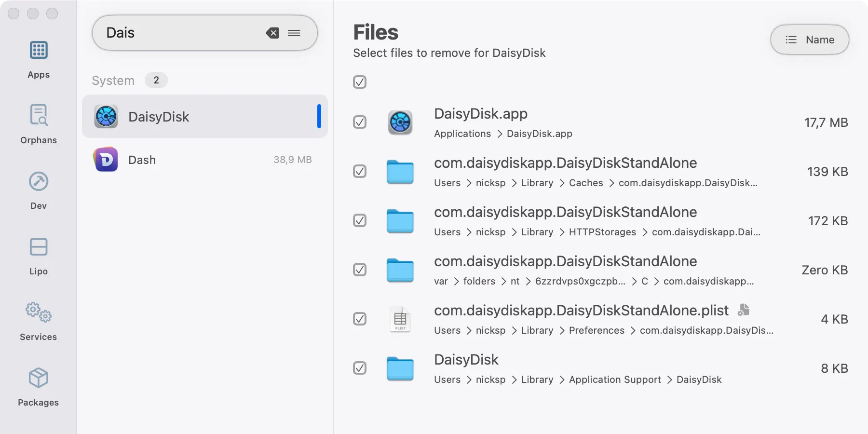The image size is (868, 434).
Task: Open the Services gears icon
Action: (39, 312)
